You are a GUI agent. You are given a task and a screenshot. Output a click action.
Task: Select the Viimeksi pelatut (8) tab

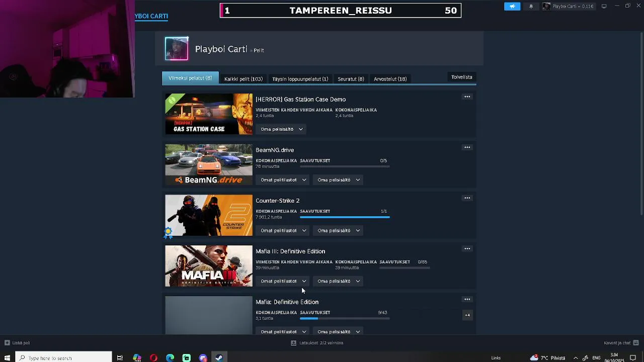click(x=190, y=78)
